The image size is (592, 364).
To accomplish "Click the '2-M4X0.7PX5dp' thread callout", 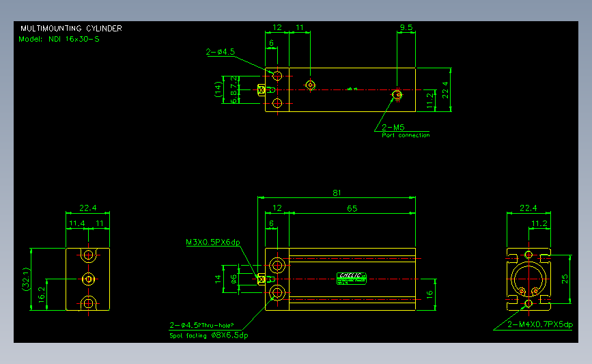I will click(x=540, y=324).
